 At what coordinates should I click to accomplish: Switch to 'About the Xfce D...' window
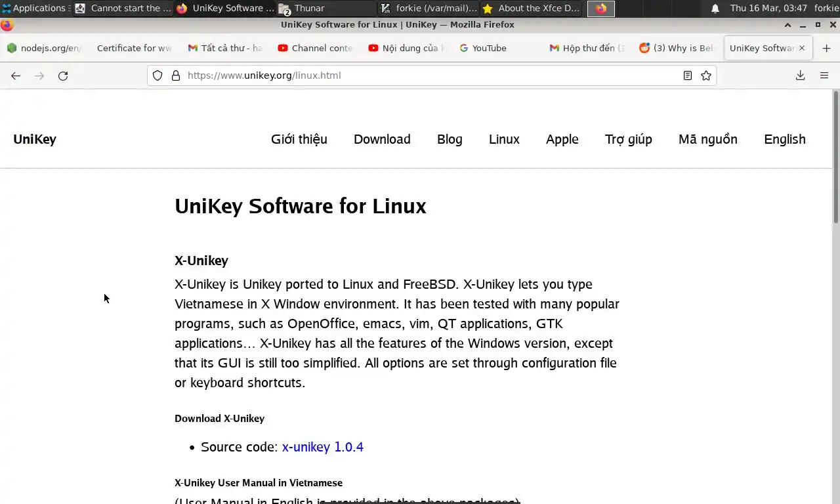(x=530, y=8)
